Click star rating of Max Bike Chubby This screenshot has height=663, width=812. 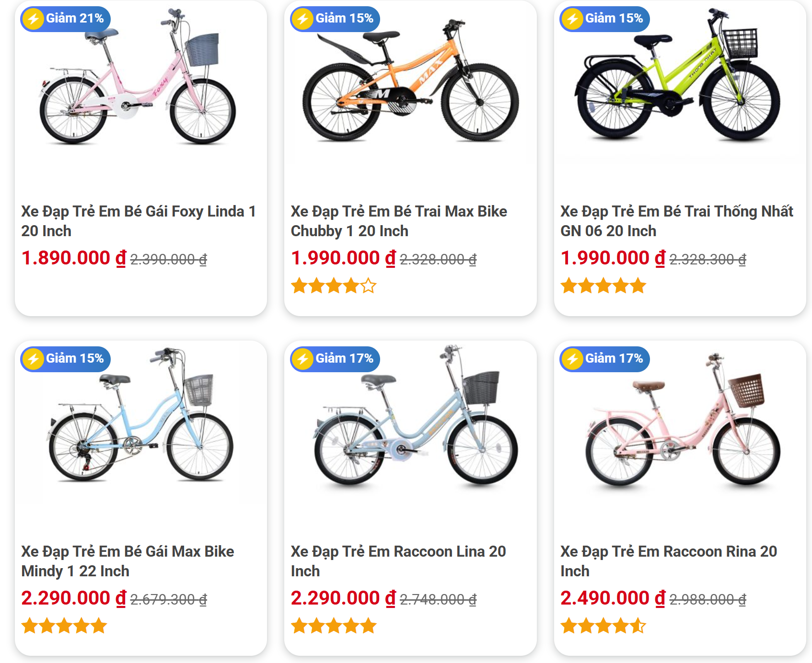tap(333, 286)
